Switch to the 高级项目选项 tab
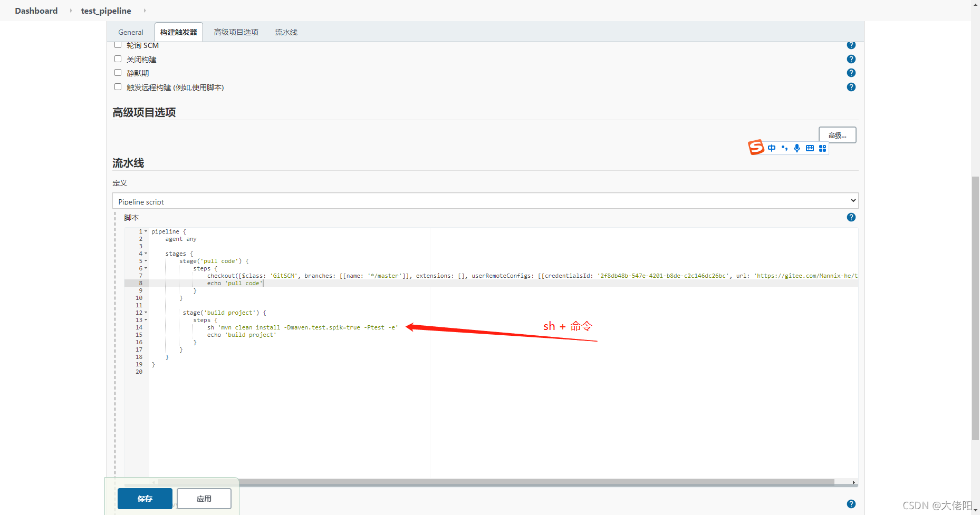 [236, 32]
